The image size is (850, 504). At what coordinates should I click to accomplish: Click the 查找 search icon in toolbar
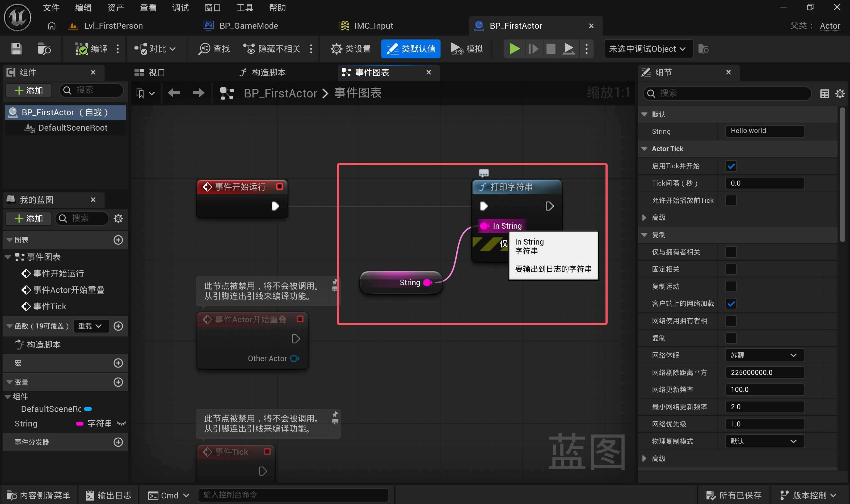(x=204, y=49)
